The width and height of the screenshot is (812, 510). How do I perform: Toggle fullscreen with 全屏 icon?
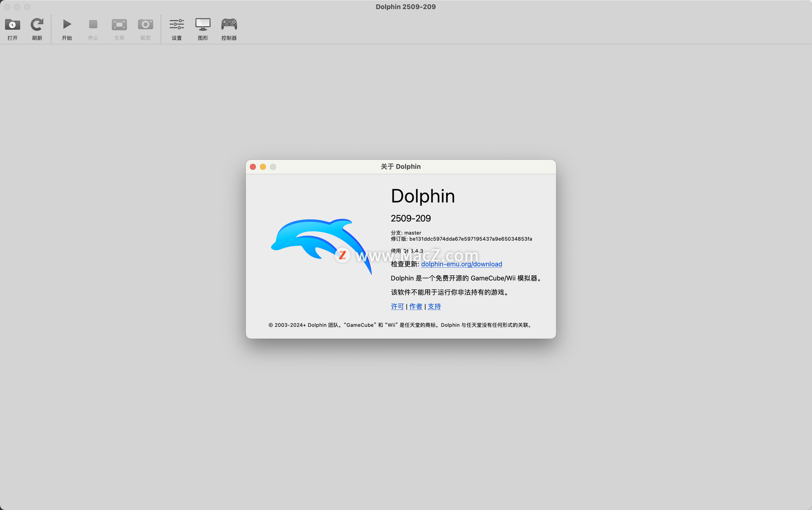pyautogui.click(x=119, y=25)
